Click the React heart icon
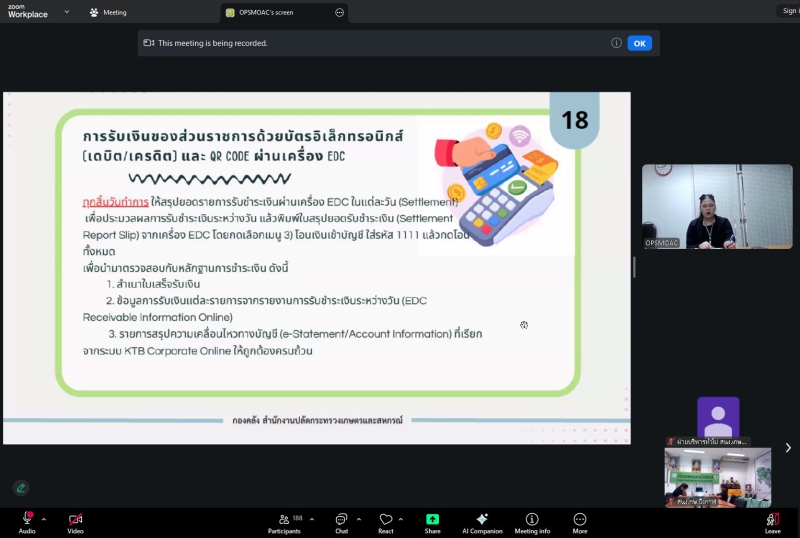The width and height of the screenshot is (800, 538). tap(386, 519)
